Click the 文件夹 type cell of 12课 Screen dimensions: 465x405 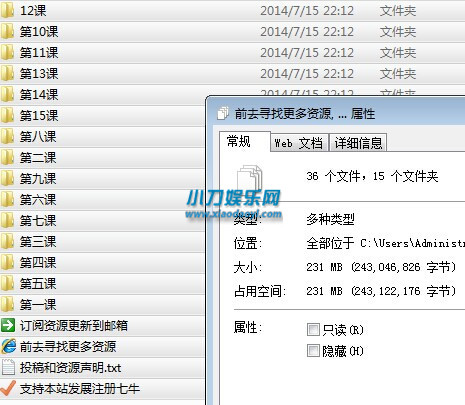coord(398,11)
